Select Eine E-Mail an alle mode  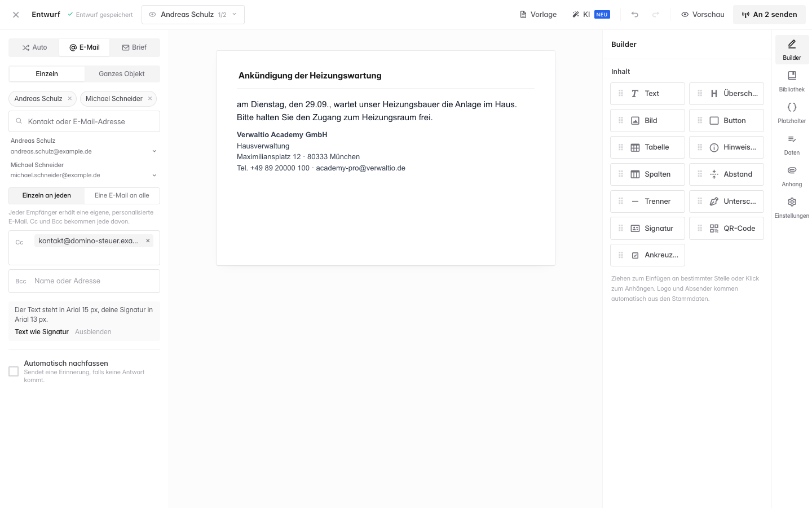(122, 196)
